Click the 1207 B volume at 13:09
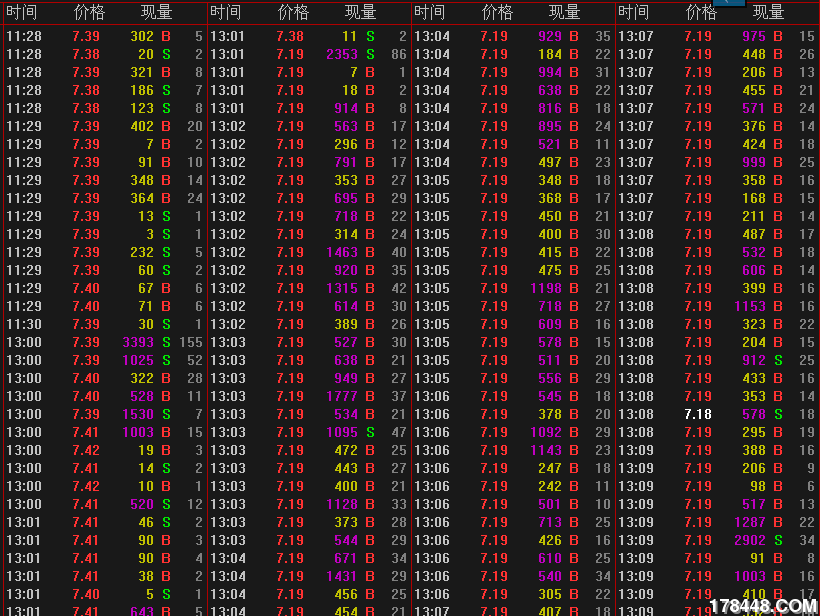820x616 pixels. click(x=750, y=522)
